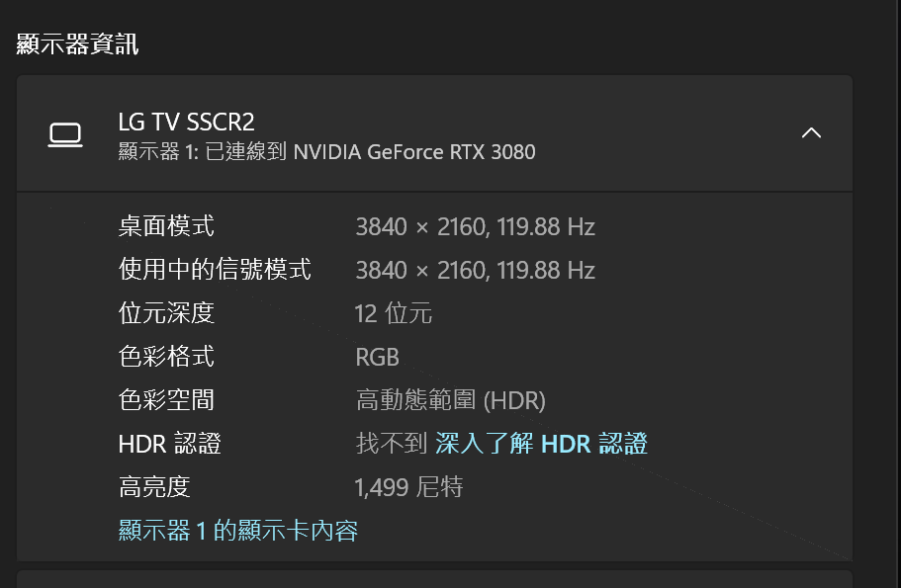Click the partially visible card below the display info
This screenshot has height=588, width=901.
434,579
